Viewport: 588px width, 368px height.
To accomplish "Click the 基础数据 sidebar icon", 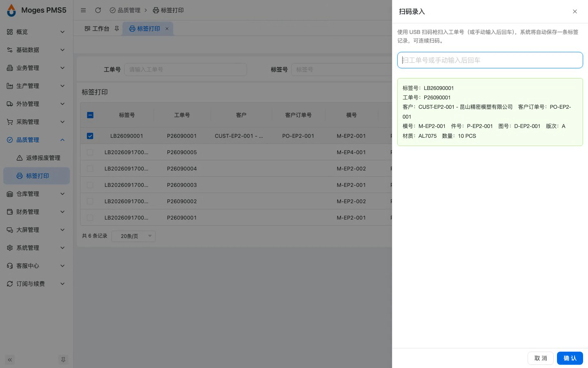I will (x=10, y=50).
